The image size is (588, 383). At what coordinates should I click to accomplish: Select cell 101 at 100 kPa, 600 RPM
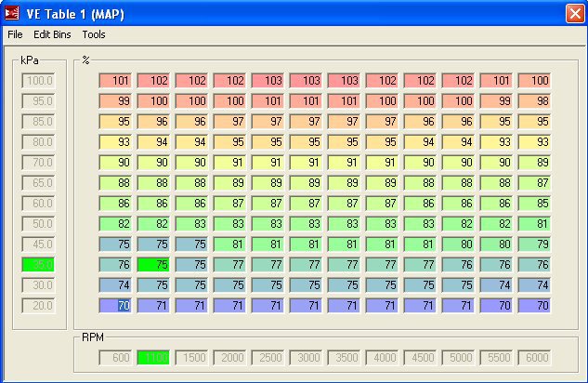[x=114, y=81]
